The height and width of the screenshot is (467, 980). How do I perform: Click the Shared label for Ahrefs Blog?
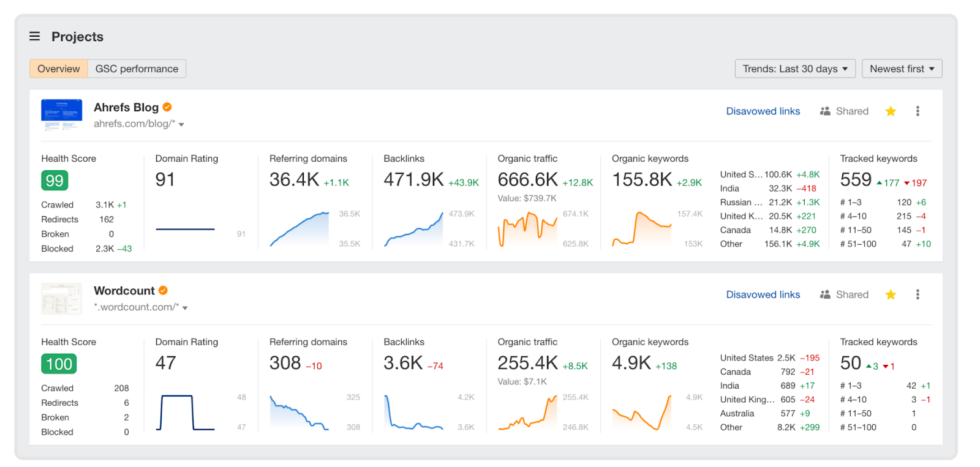852,111
